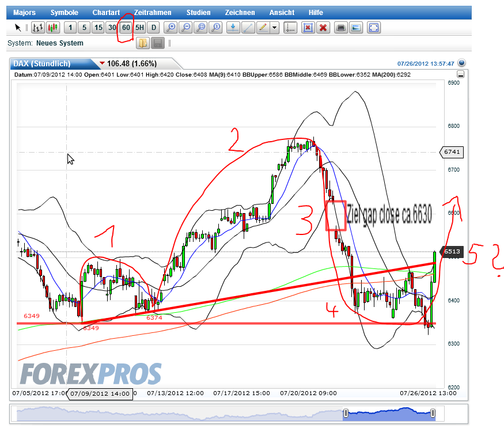Click the save system disk icon
The width and height of the screenshot is (504, 432).
point(157,43)
